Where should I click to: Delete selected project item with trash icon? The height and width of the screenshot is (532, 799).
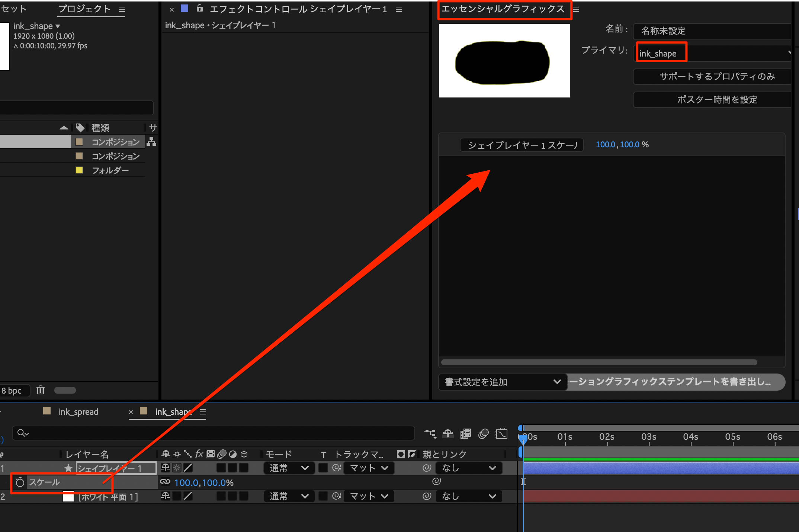[41, 390]
